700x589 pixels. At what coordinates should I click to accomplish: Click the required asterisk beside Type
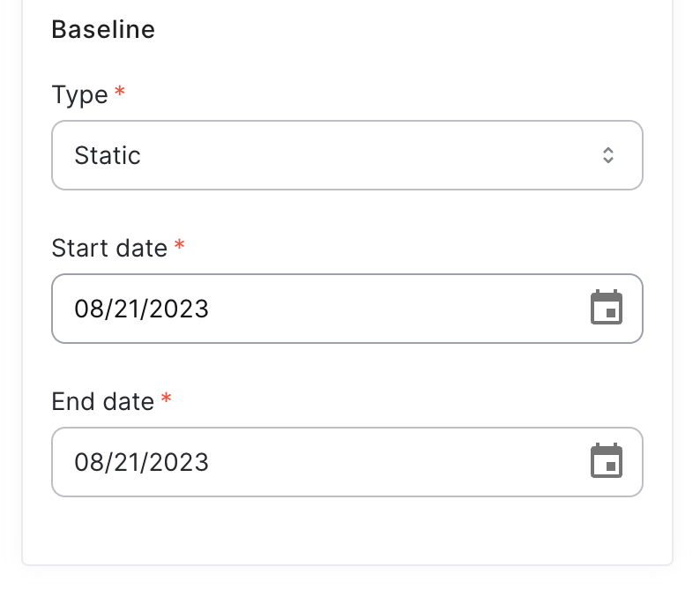120,91
